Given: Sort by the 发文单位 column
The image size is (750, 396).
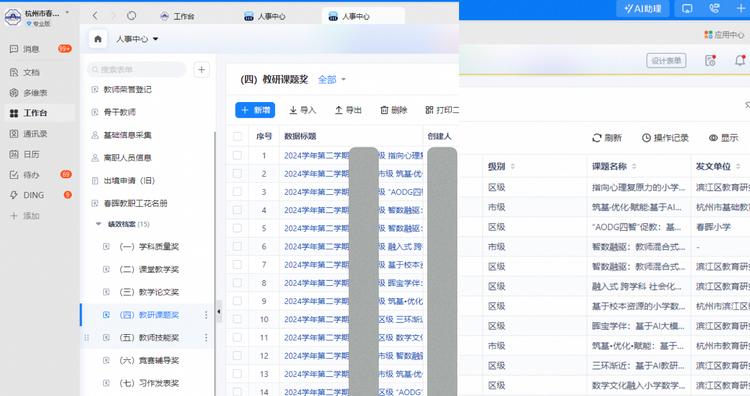Looking at the screenshot, I should point(738,166).
